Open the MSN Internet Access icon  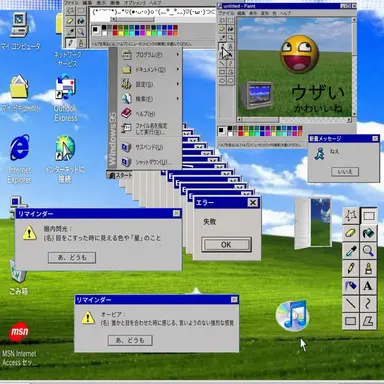click(x=19, y=344)
